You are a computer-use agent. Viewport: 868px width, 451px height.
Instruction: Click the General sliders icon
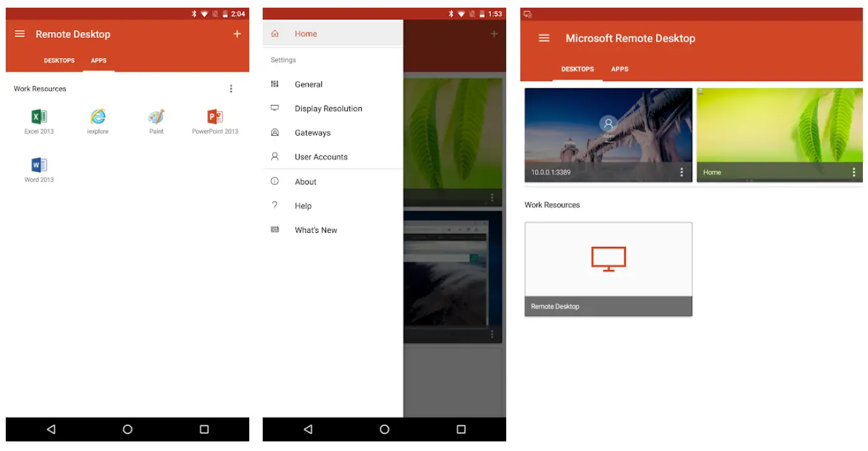tap(275, 84)
